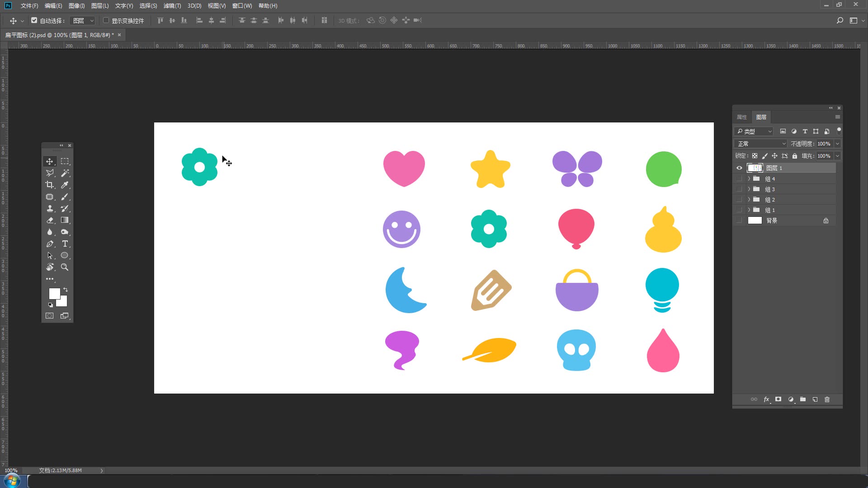Select the Blur droplet tool
The width and height of the screenshot is (868, 488).
(x=50, y=232)
